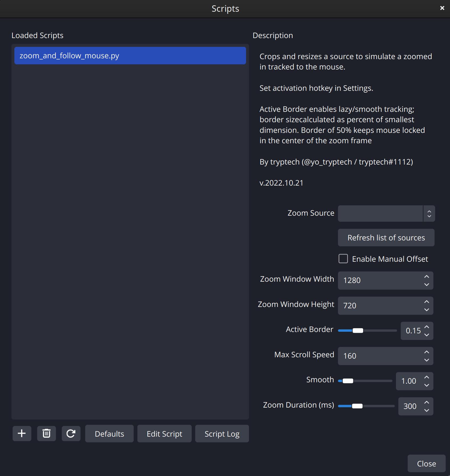Decrease Zoom Window Height value
The height and width of the screenshot is (476, 450).
pos(426,310)
